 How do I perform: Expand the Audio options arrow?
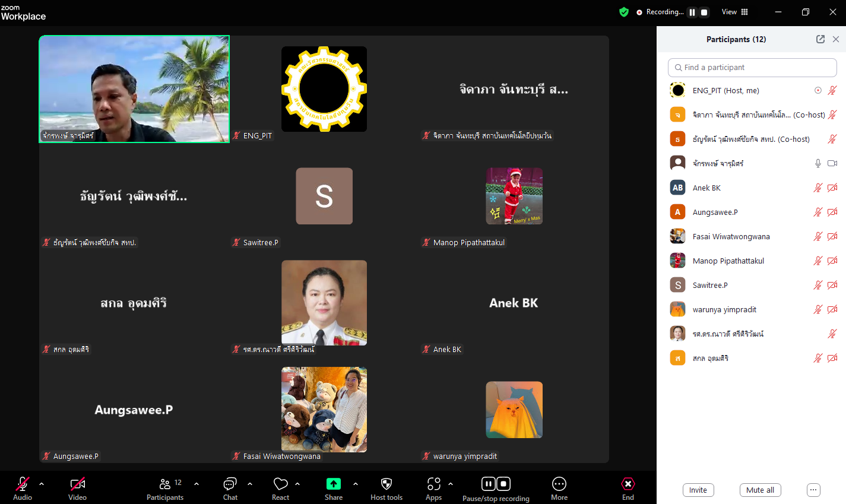tap(42, 484)
